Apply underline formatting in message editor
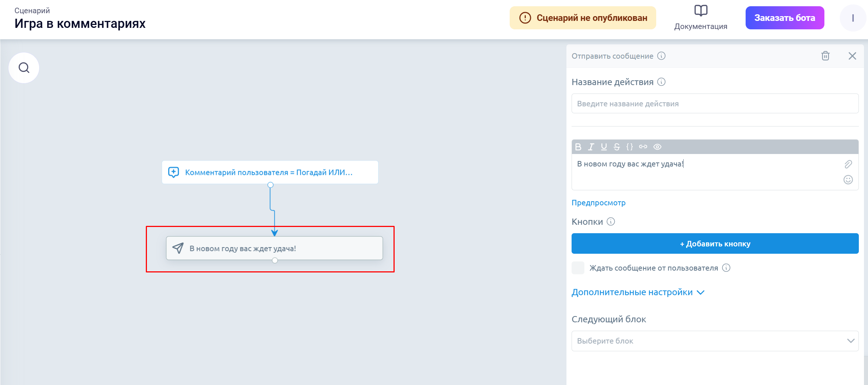Viewport: 868px width, 385px height. pyautogui.click(x=604, y=147)
